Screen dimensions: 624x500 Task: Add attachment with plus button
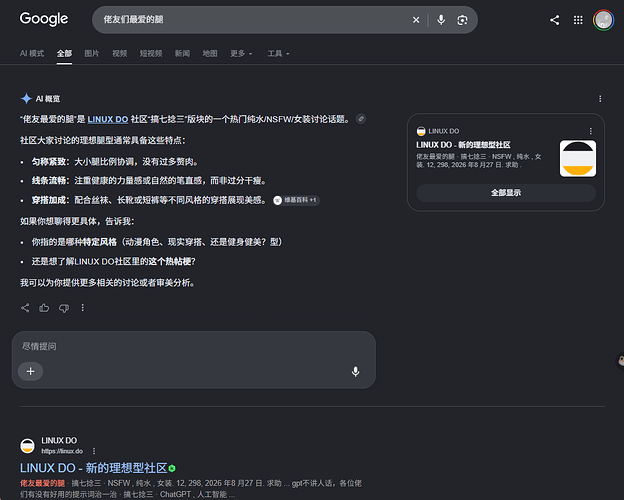tap(31, 371)
